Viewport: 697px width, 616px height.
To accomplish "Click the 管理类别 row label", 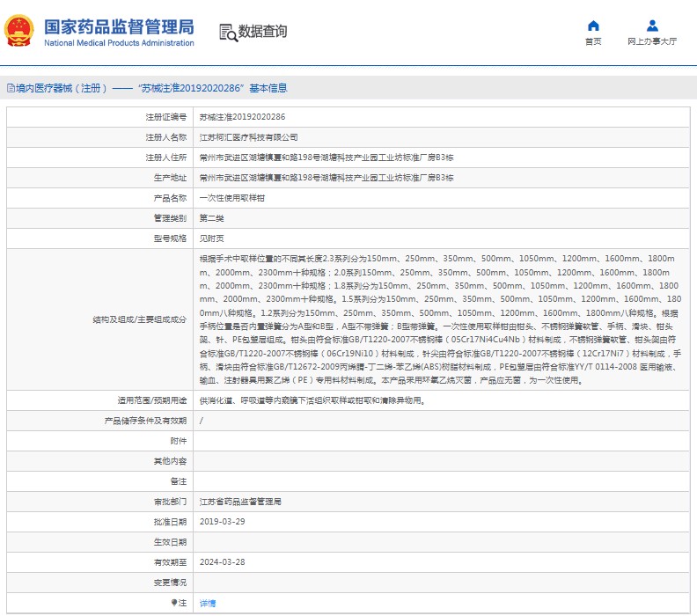I will [170, 218].
